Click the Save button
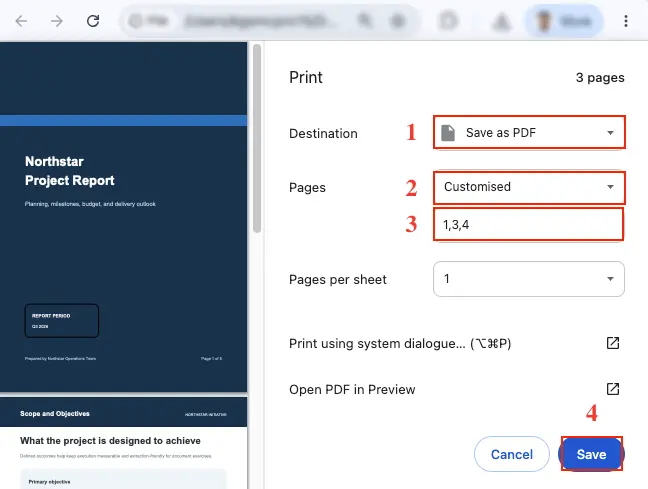Image resolution: width=648 pixels, height=489 pixels. pos(591,454)
